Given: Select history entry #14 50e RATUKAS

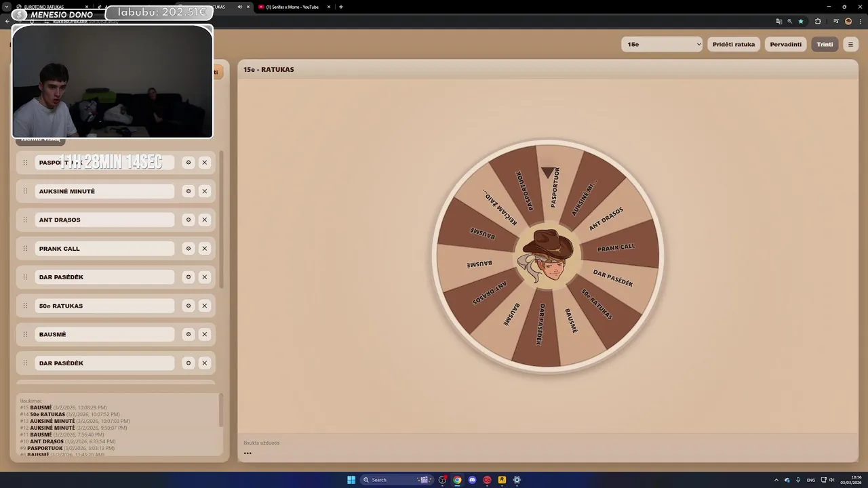Looking at the screenshot, I should click(70, 414).
